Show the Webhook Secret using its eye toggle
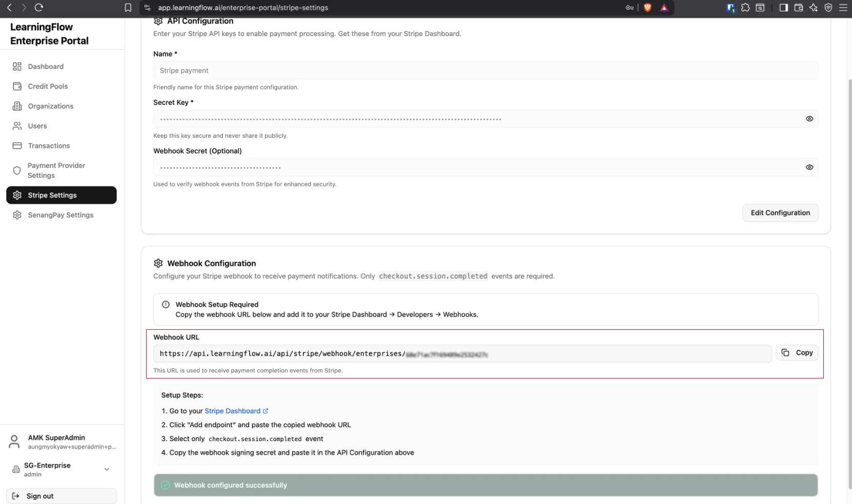Screen dimensions: 852x504 tap(809, 167)
